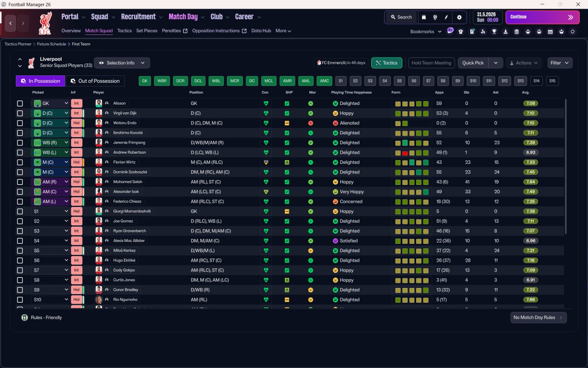Viewport: 588px width, 368px height.
Task: Open the settings gear icon
Action: tap(459, 17)
